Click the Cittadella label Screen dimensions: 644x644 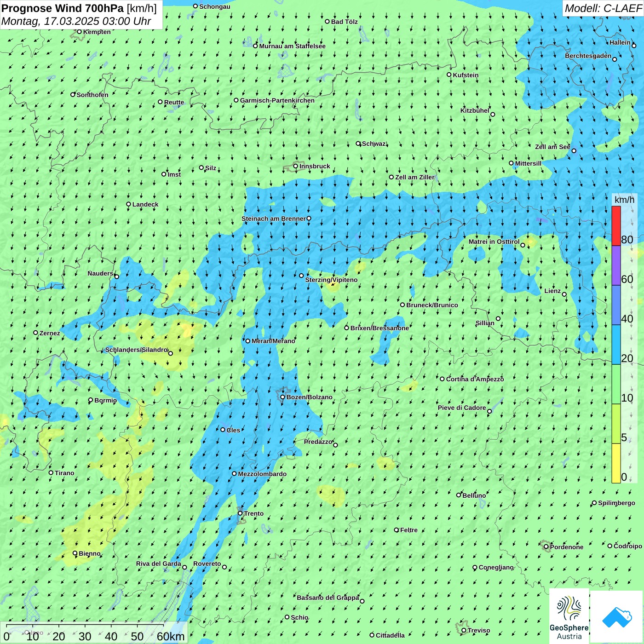tap(390, 635)
